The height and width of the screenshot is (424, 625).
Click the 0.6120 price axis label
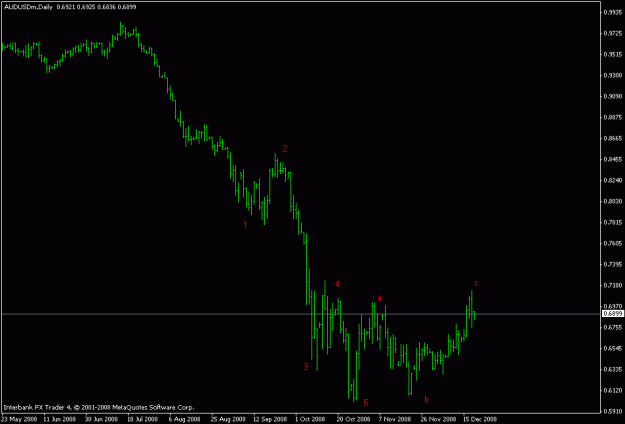pos(613,391)
